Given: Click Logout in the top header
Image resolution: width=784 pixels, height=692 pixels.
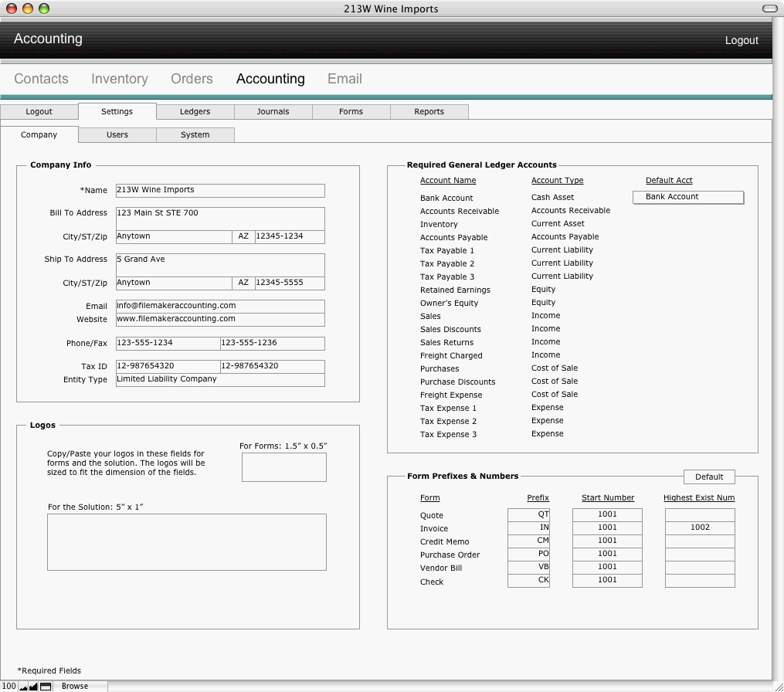Looking at the screenshot, I should (742, 40).
